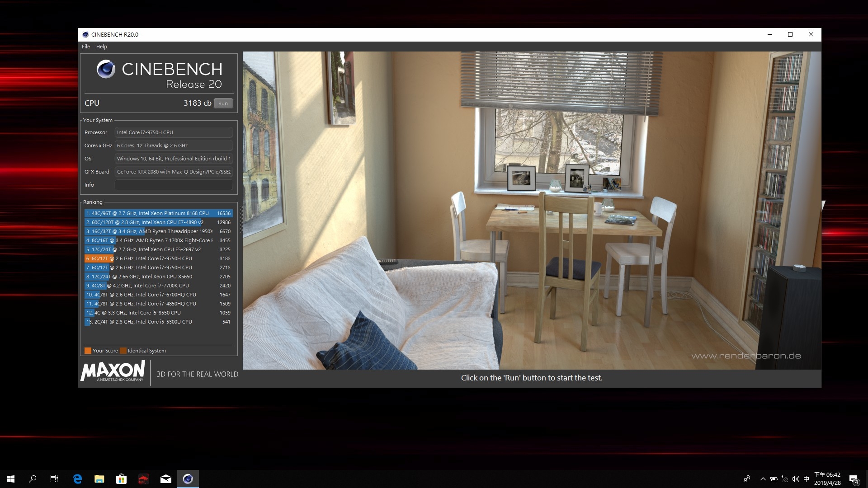868x488 pixels.
Task: Select ranking row AMD Ryzen Threadripper 1950X
Action: [158, 231]
